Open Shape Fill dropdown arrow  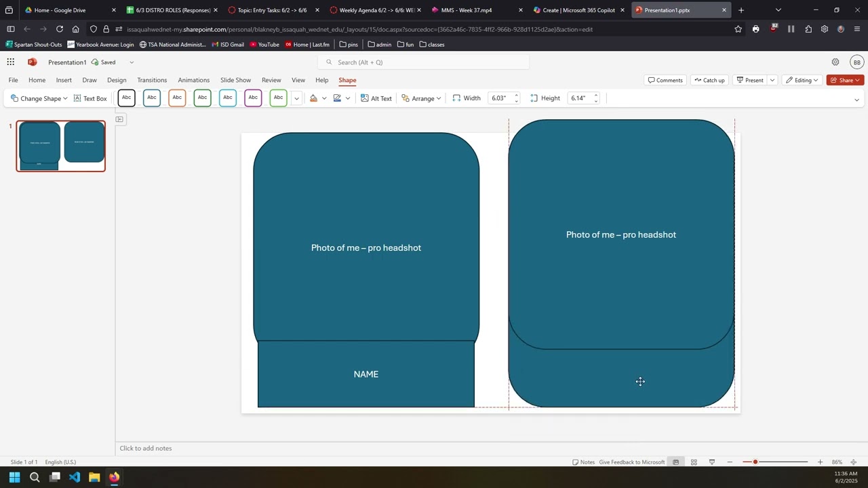click(324, 98)
